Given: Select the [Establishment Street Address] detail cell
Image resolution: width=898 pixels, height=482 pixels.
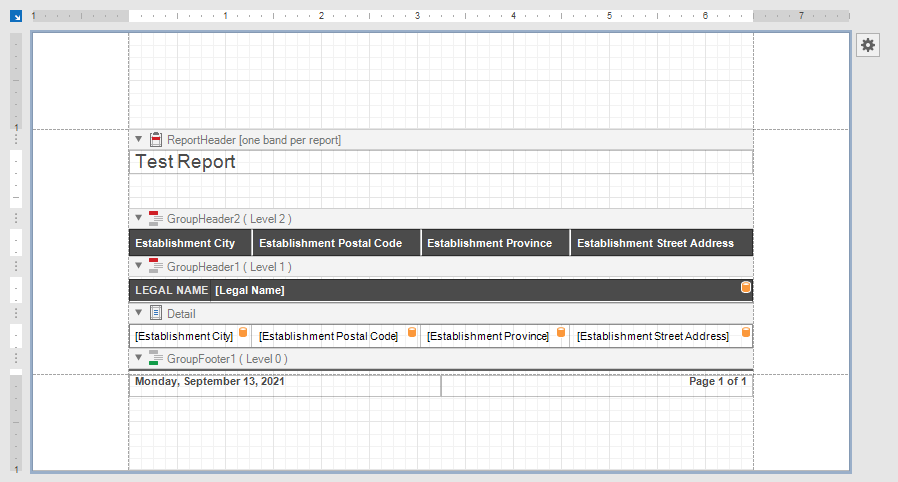Looking at the screenshot, I should 661,336.
